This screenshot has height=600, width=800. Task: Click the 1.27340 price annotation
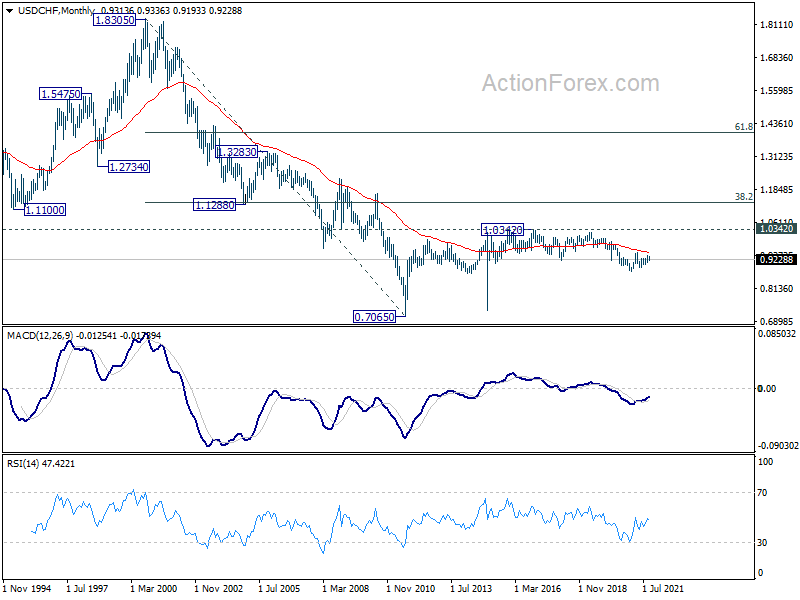129,166
